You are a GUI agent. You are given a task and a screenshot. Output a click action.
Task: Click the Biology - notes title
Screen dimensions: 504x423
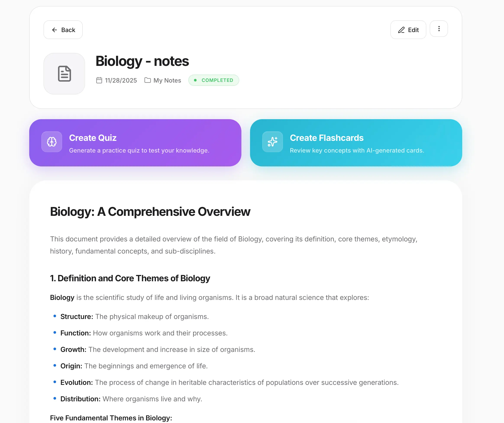coord(142,61)
